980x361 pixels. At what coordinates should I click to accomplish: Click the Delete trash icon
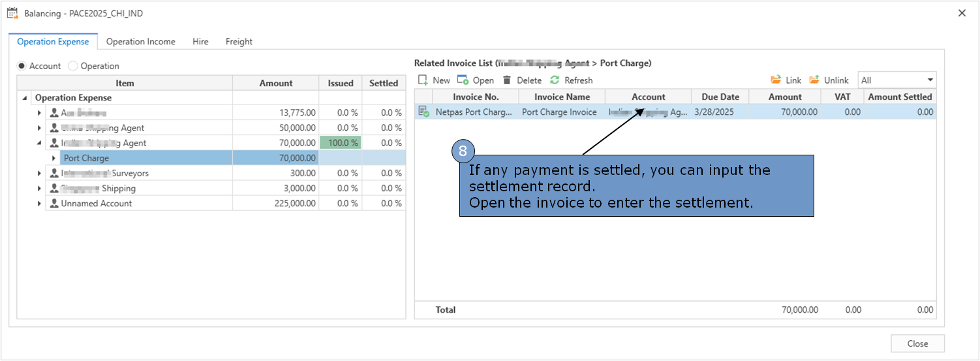coord(507,80)
